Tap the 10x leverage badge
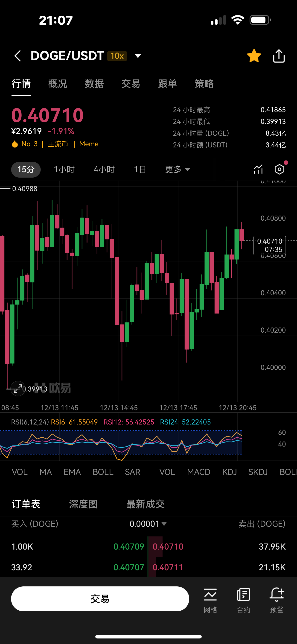The width and height of the screenshot is (297, 644). coord(117,56)
